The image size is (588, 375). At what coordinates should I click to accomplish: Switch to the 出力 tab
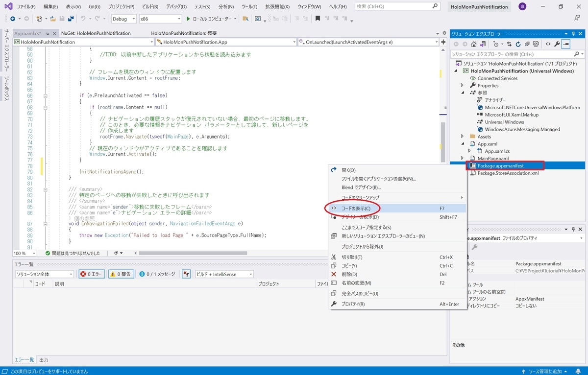coord(44,360)
